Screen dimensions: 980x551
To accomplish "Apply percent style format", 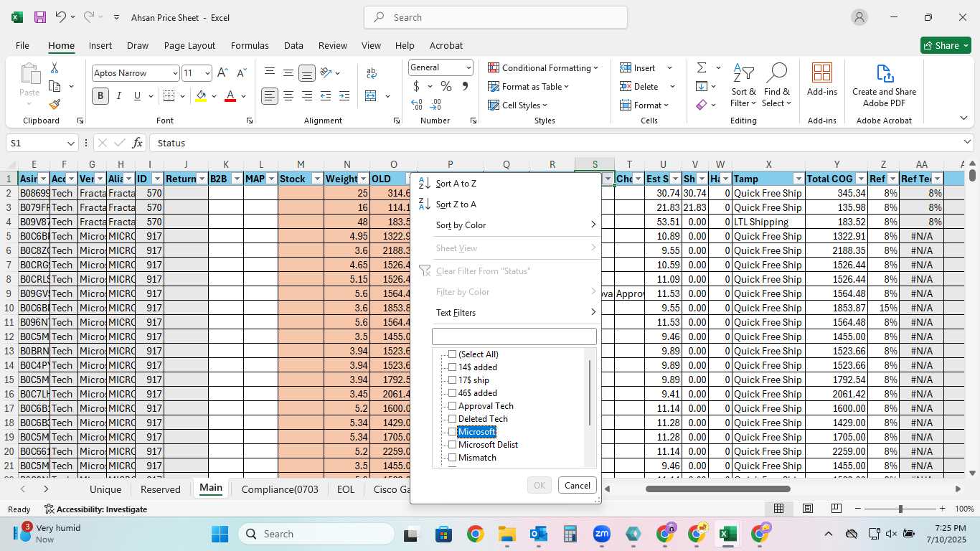I will tap(446, 86).
